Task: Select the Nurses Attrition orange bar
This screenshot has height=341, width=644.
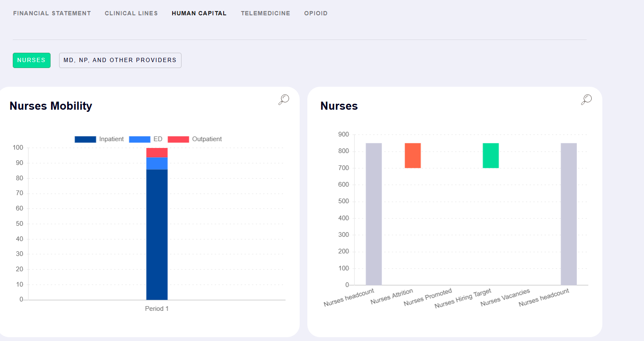Action: click(x=413, y=156)
